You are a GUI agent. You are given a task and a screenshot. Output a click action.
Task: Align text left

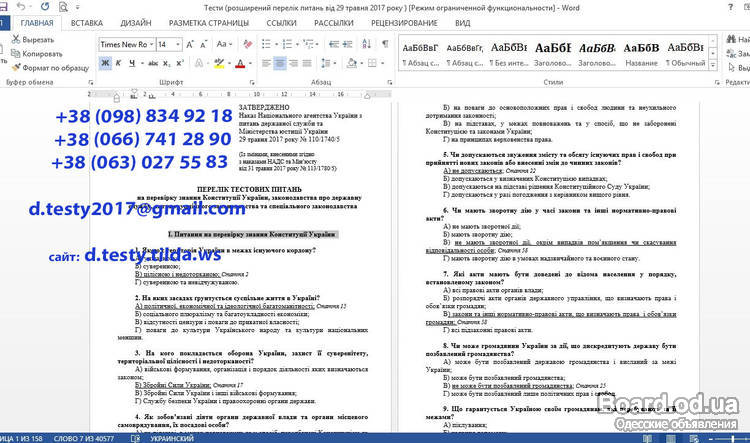[266, 63]
